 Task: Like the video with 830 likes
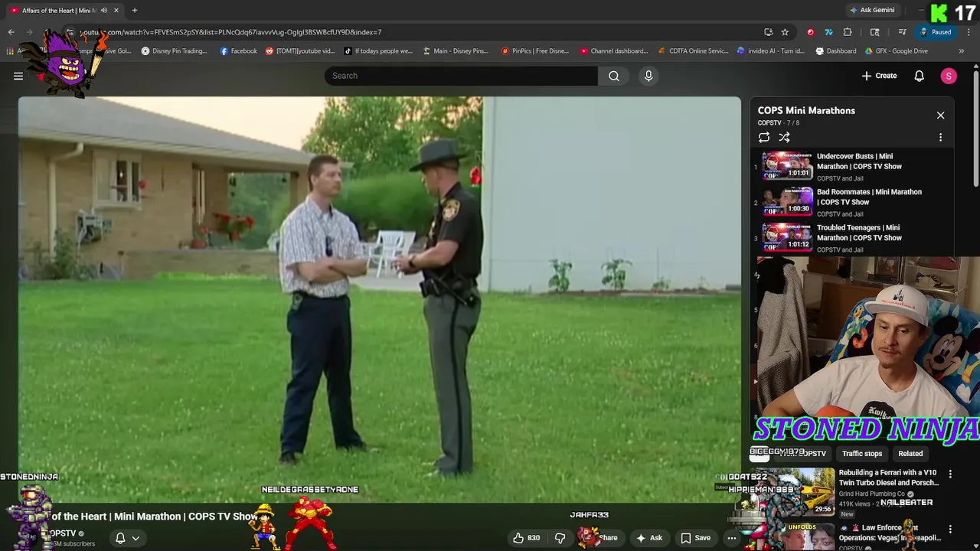click(527, 538)
